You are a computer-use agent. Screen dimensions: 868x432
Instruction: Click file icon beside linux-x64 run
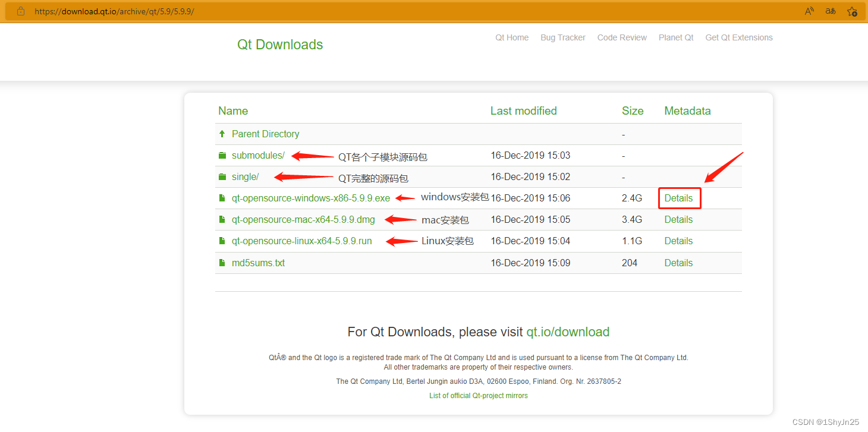[222, 241]
